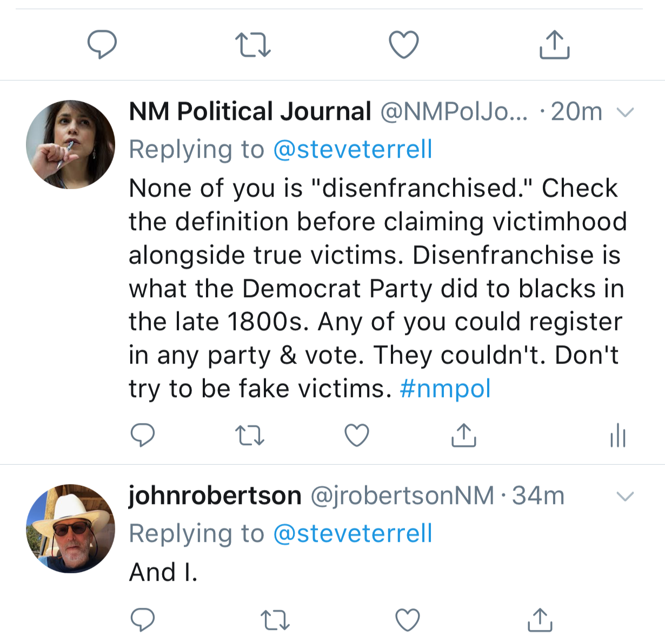This screenshot has width=665, height=644.
Task: Open NM Political Journal profile picture
Action: click(x=70, y=144)
